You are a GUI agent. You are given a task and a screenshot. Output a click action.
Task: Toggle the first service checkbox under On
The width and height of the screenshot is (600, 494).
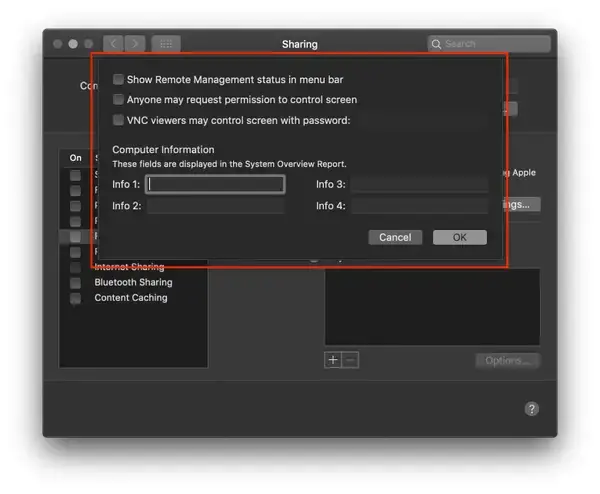click(75, 175)
